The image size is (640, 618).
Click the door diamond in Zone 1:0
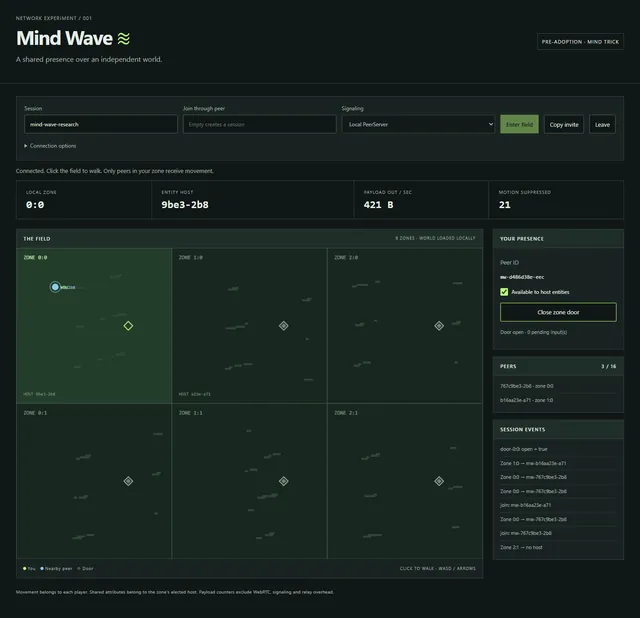click(284, 326)
